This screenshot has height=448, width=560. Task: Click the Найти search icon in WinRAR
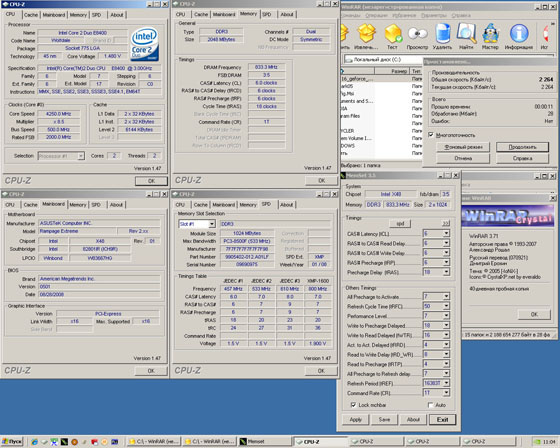(466, 37)
